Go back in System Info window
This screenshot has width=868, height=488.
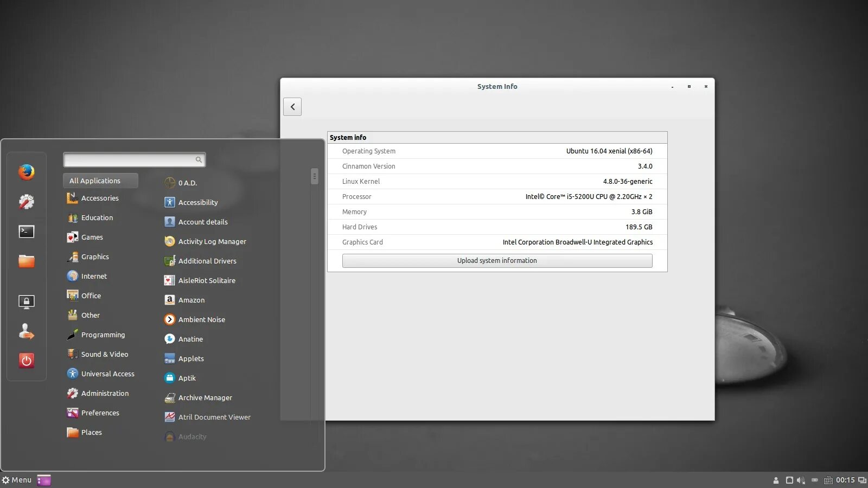(292, 107)
